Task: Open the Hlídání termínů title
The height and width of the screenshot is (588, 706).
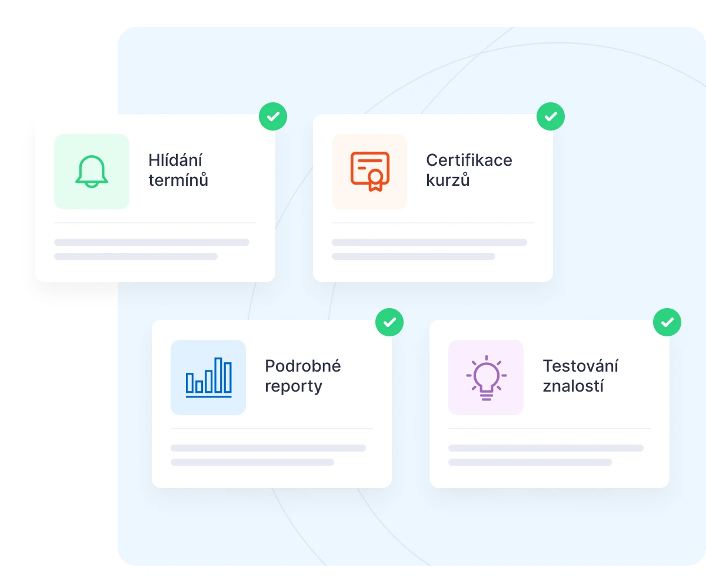Action: click(178, 170)
